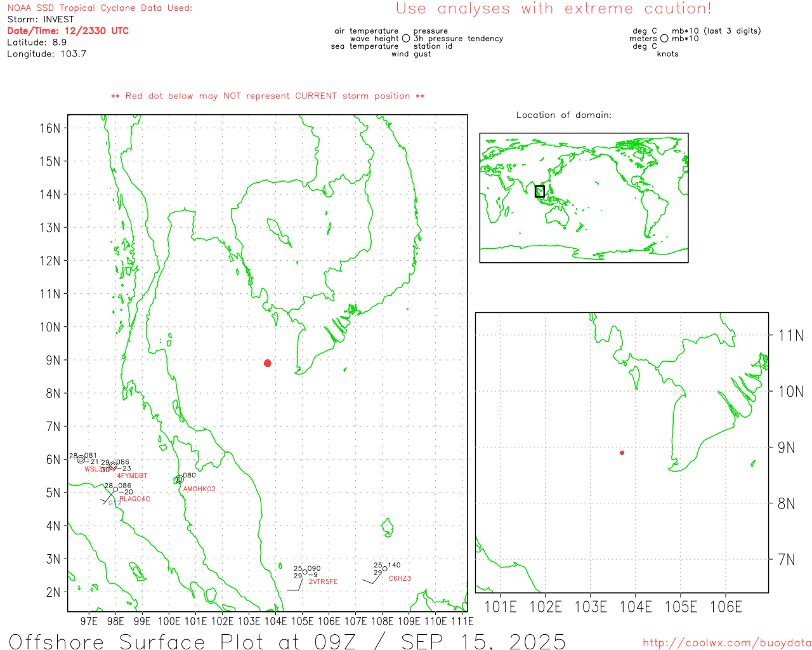Click the 'knots' units label
Screen dimensions: 812x650
[667, 54]
